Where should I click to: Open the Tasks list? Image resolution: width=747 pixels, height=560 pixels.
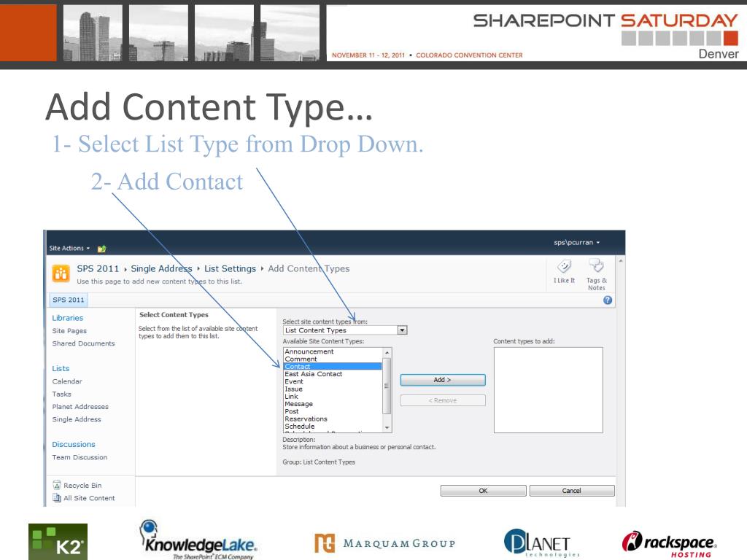pos(61,394)
